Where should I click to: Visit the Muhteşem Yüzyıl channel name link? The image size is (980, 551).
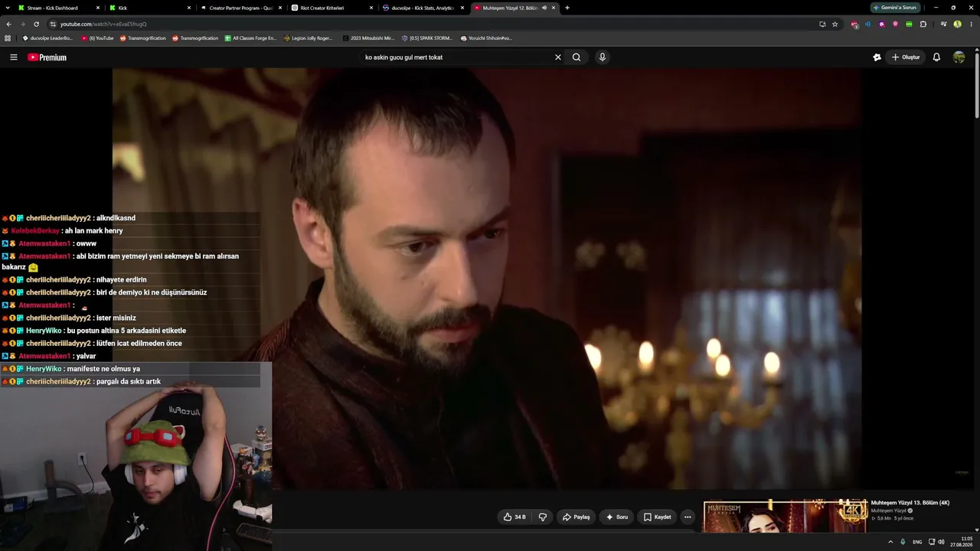click(889, 510)
